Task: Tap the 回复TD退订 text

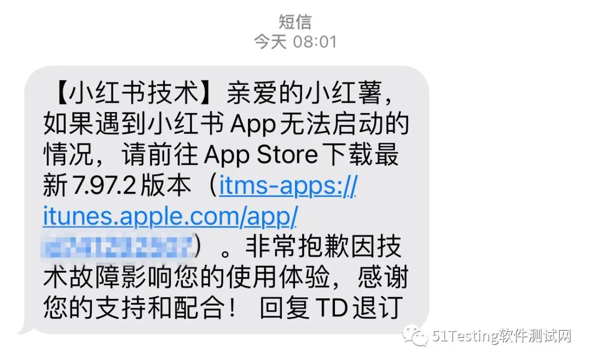Action: coord(332,308)
